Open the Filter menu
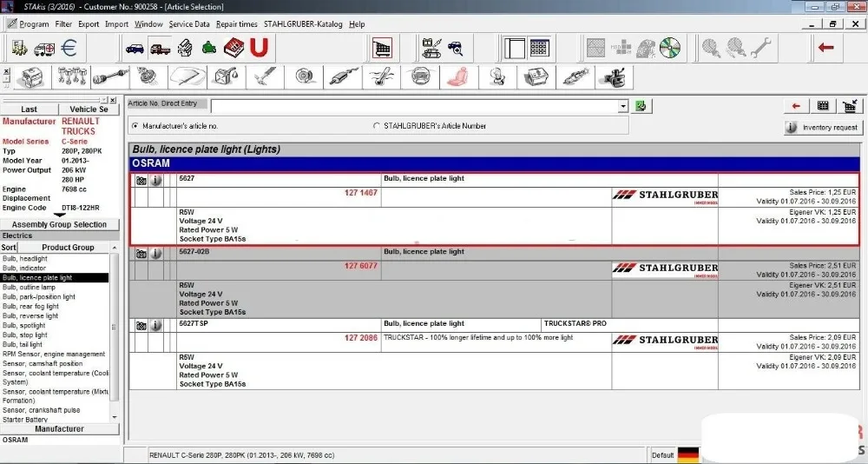The width and height of the screenshot is (868, 464). pyautogui.click(x=63, y=24)
